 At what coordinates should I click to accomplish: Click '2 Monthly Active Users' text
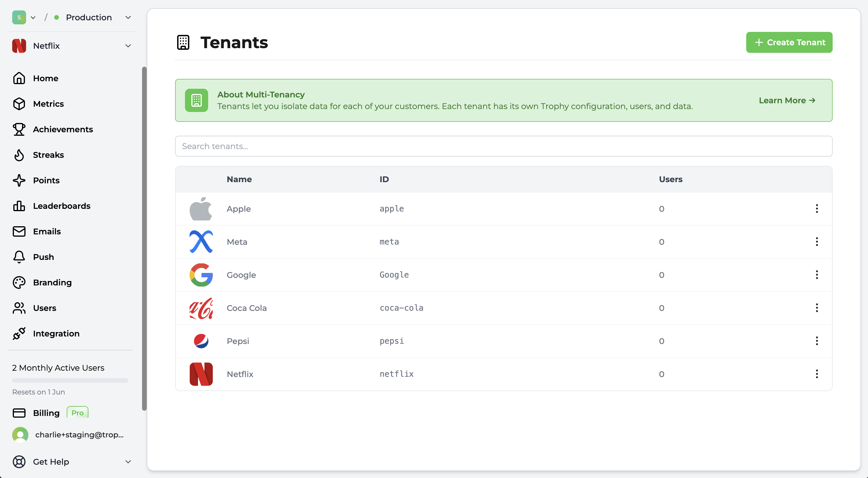[x=58, y=368]
